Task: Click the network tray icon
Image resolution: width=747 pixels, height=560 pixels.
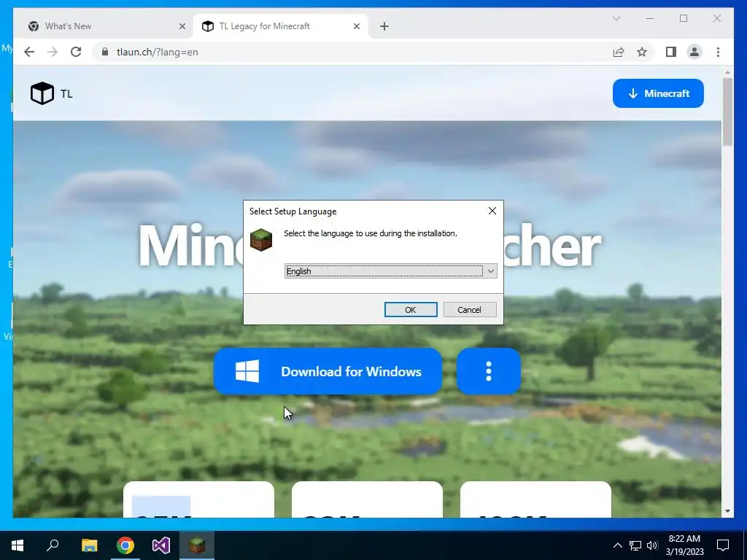Action: (x=635, y=545)
